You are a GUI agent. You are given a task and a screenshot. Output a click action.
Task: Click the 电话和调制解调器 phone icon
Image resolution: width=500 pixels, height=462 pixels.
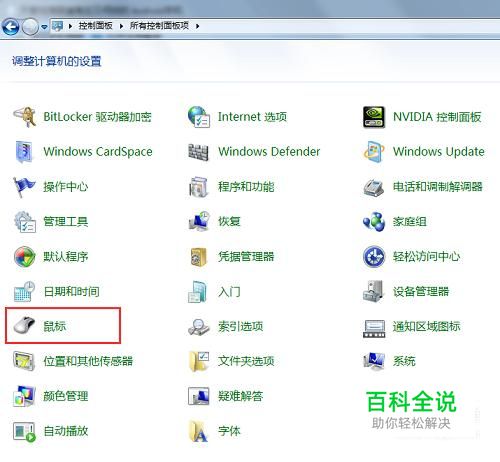(x=373, y=187)
